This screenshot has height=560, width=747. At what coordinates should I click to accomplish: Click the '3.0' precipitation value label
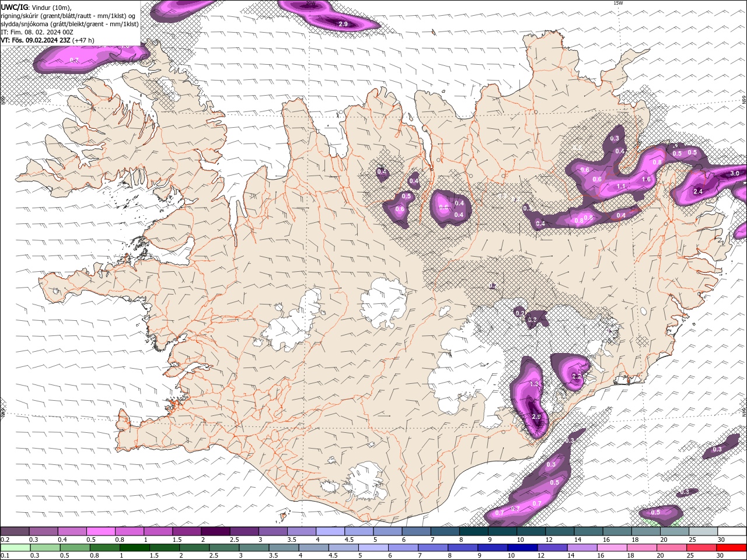click(x=735, y=173)
